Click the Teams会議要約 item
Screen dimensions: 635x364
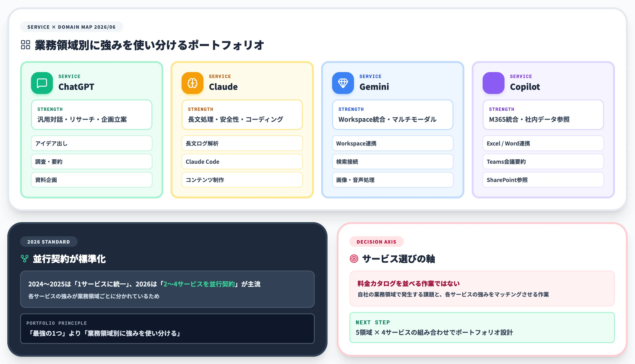[x=543, y=161]
